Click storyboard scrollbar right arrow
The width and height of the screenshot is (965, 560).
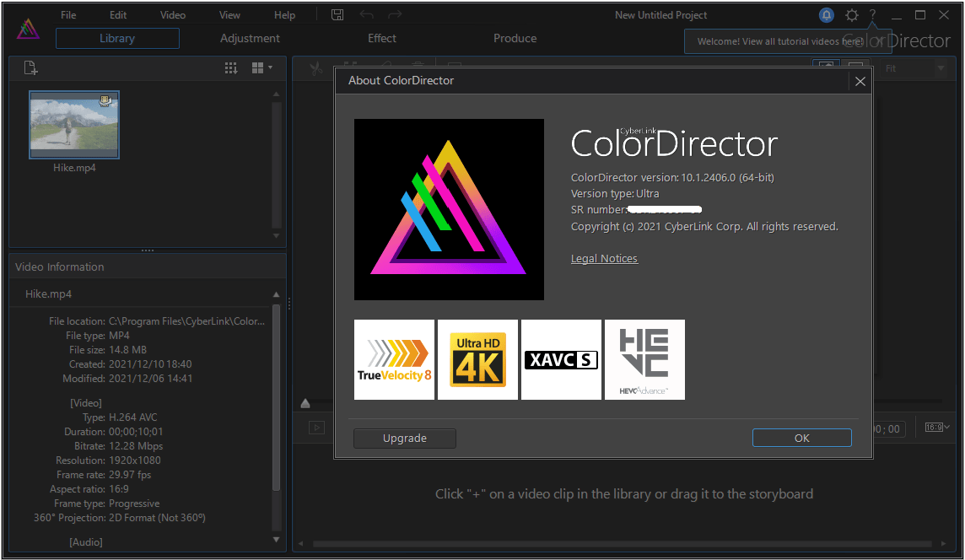[x=943, y=543]
